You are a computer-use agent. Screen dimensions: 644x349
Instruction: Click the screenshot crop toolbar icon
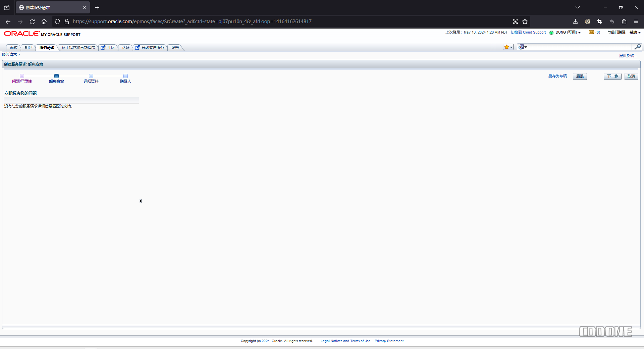[600, 21]
